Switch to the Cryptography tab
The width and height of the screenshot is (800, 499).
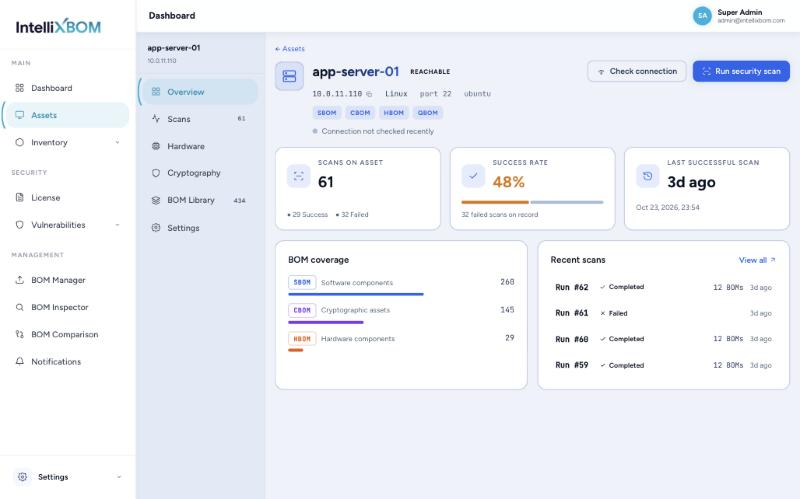[199, 173]
